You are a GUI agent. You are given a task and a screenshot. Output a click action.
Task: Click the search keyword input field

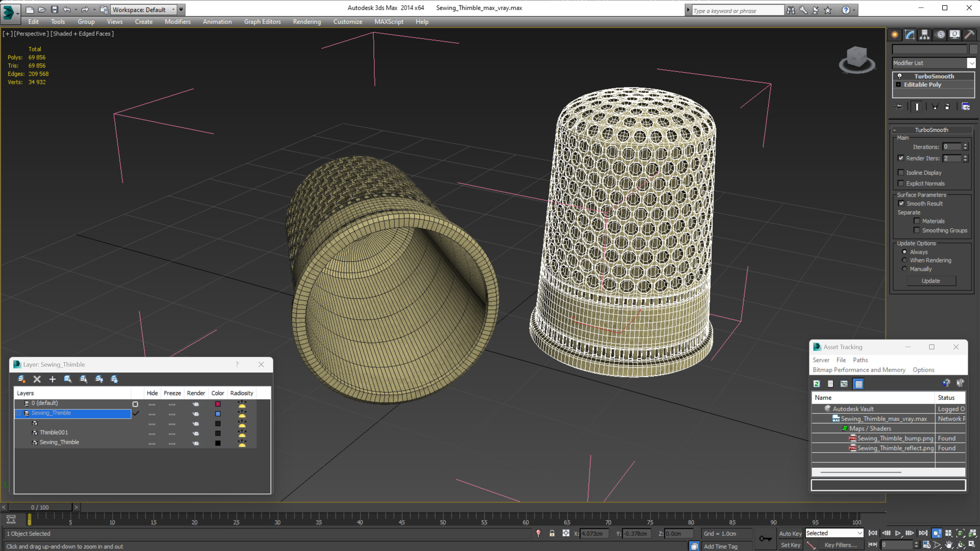(737, 11)
